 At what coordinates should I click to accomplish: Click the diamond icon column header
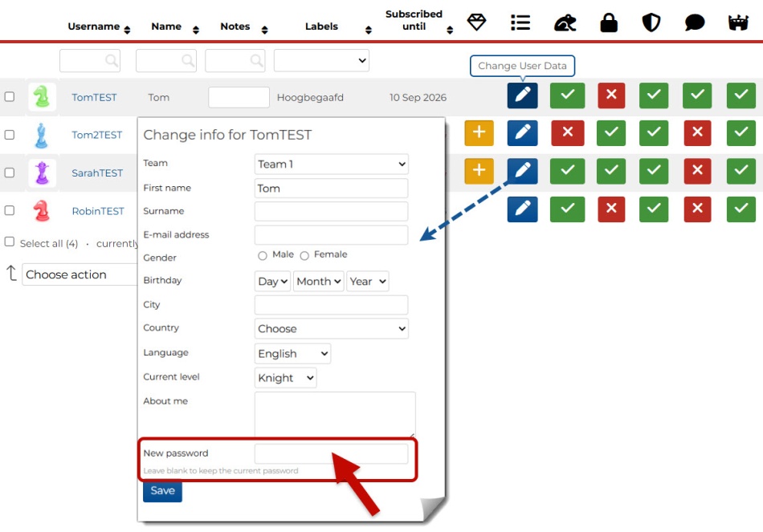(477, 22)
